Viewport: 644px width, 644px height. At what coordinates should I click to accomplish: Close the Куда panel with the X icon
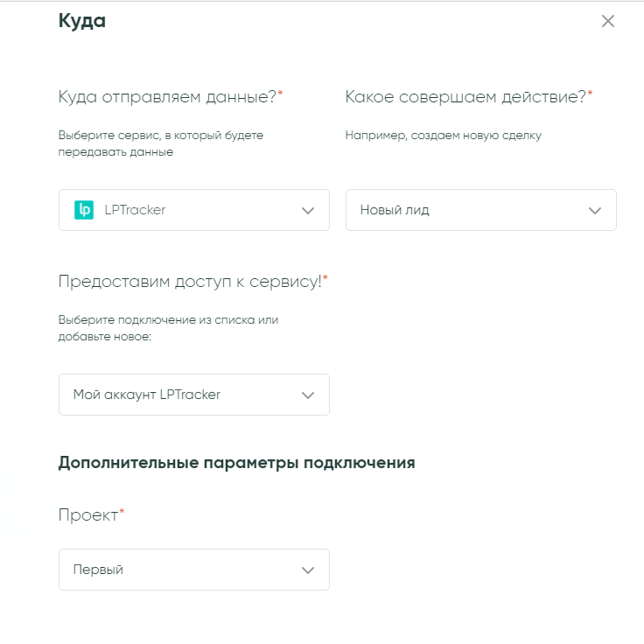tap(608, 22)
